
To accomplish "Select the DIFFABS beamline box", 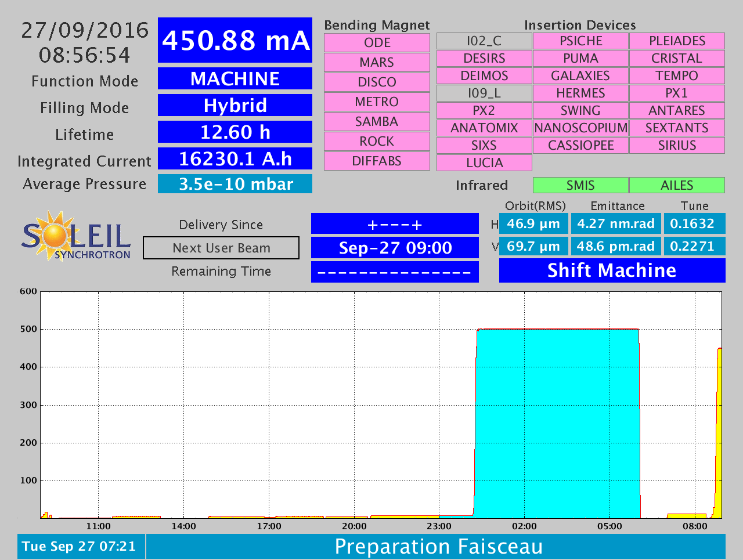I will coord(377,161).
